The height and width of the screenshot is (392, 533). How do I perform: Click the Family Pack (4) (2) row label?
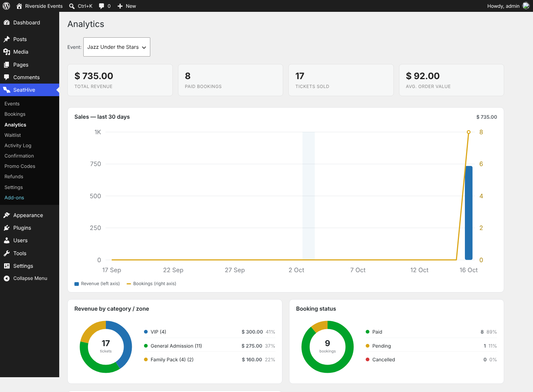[172, 359]
